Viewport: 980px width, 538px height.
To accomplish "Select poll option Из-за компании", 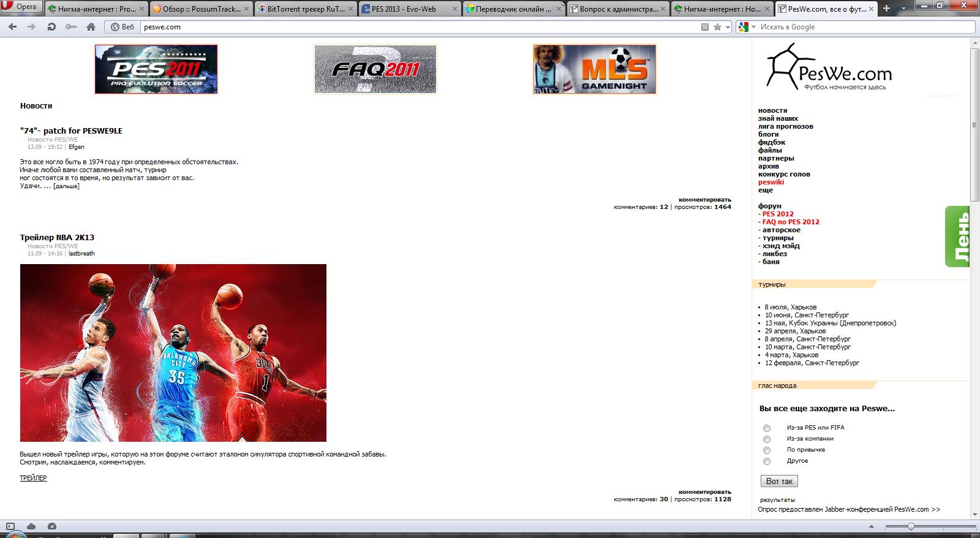I will coord(767,439).
